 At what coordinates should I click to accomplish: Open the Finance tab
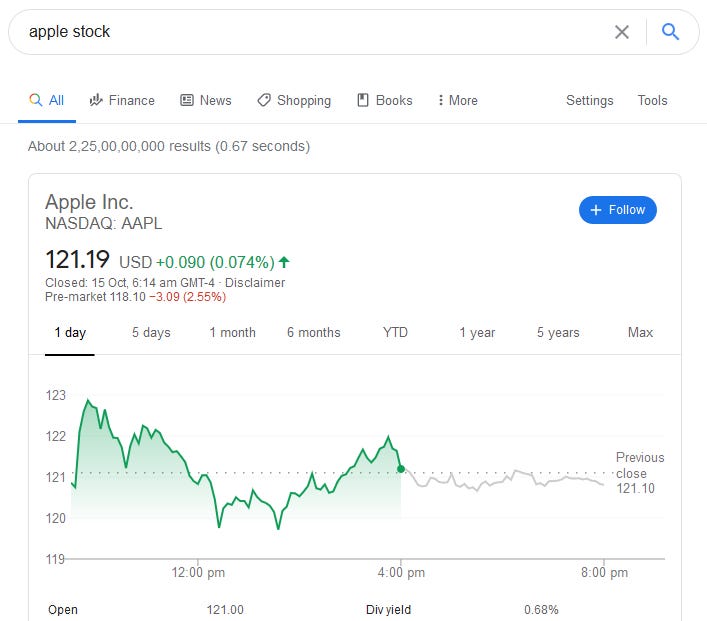[122, 101]
